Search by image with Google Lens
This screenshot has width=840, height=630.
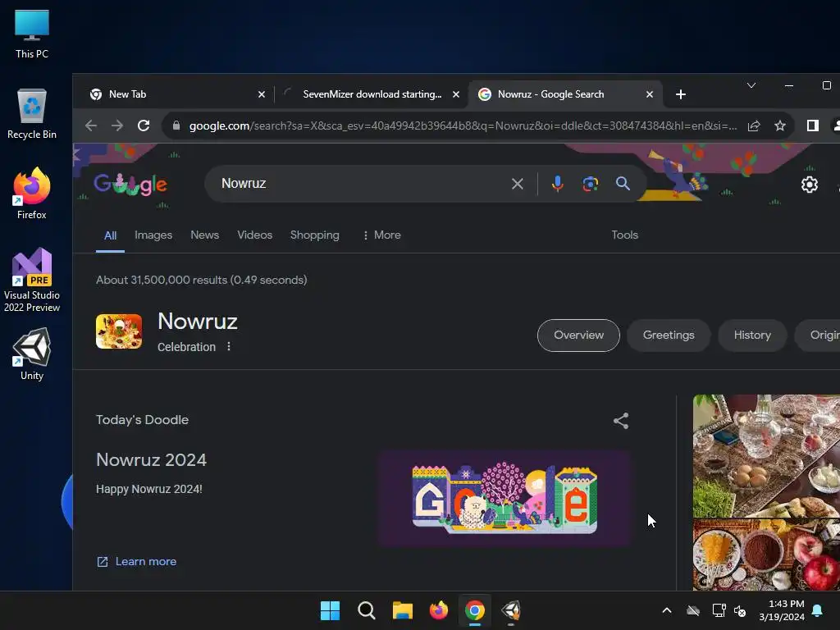[590, 184]
